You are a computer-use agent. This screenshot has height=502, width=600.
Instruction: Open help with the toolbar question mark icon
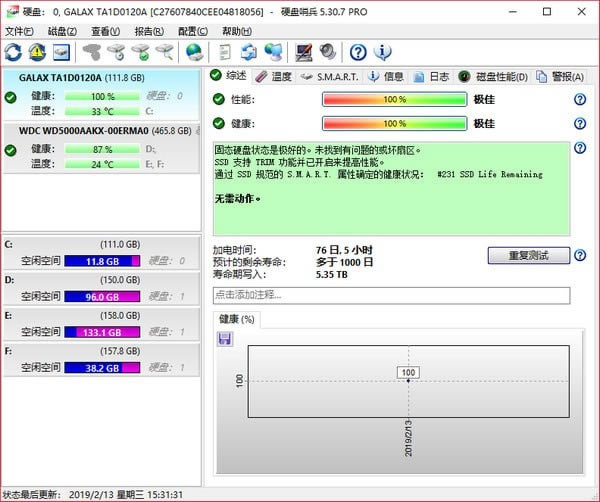pyautogui.click(x=358, y=52)
